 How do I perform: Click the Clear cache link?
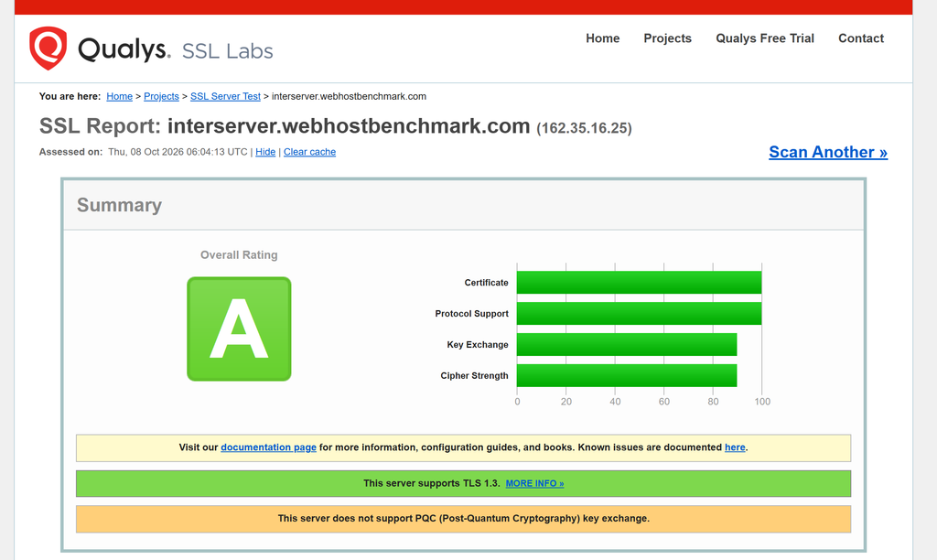[309, 152]
